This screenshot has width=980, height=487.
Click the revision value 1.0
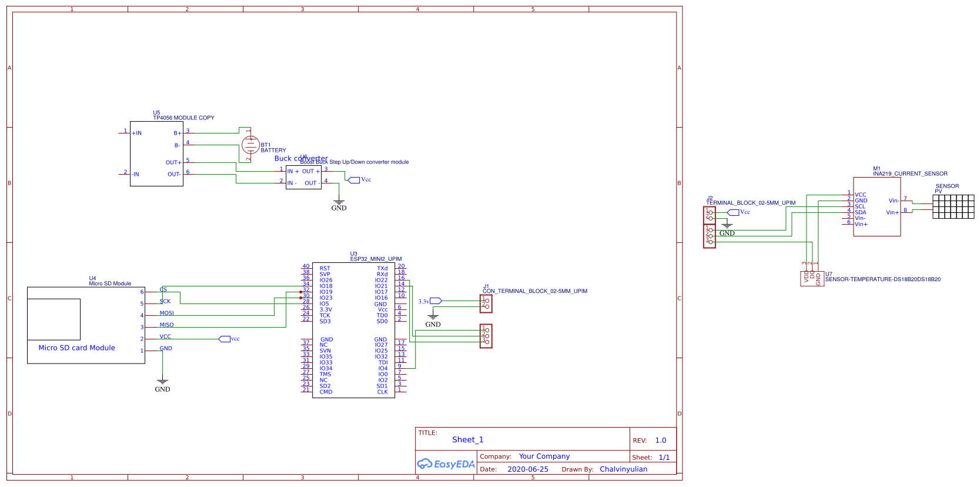pyautogui.click(x=661, y=441)
